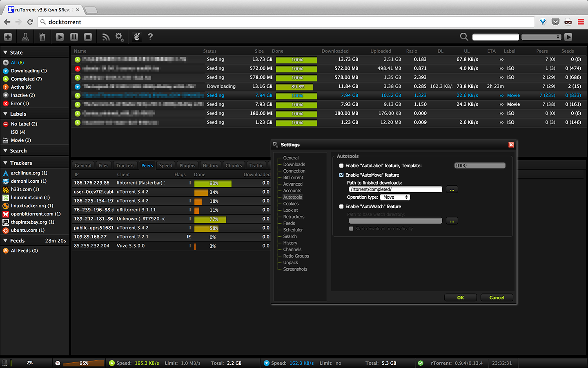This screenshot has height=368, width=588.
Task: Open the Traffic tab
Action: (x=256, y=166)
